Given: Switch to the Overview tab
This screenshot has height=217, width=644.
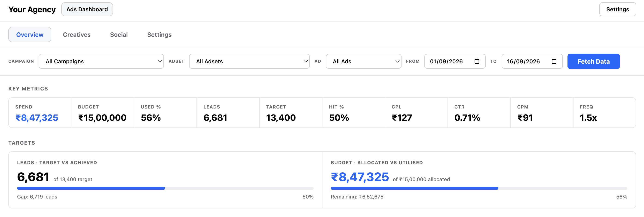Looking at the screenshot, I should [x=30, y=34].
